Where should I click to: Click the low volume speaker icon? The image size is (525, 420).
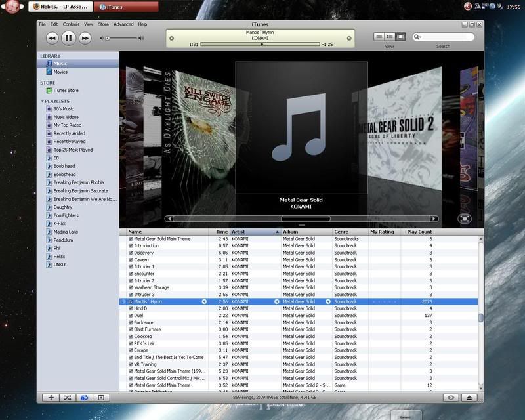(x=102, y=38)
